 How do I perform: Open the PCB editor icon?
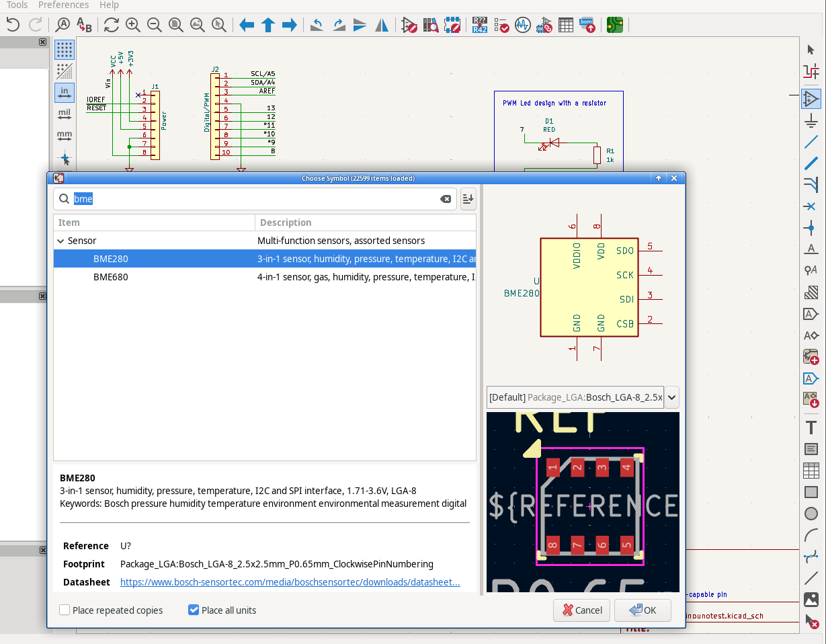(x=614, y=26)
